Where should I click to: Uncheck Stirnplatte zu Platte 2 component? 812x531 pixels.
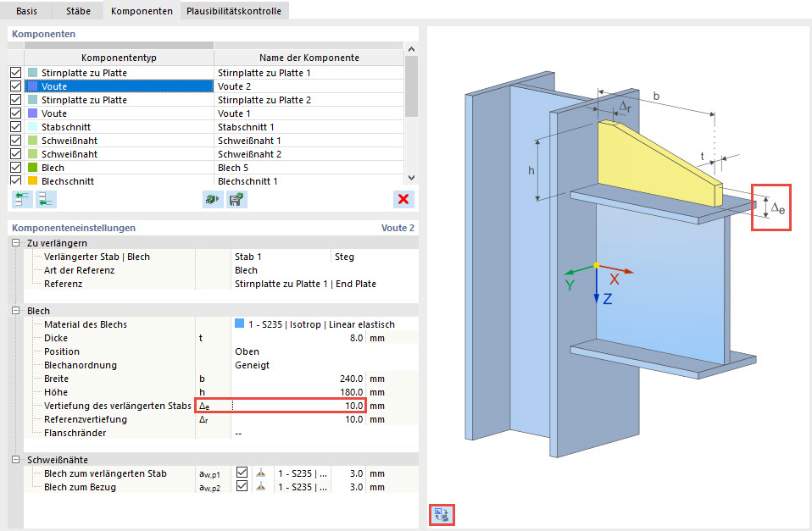16,99
